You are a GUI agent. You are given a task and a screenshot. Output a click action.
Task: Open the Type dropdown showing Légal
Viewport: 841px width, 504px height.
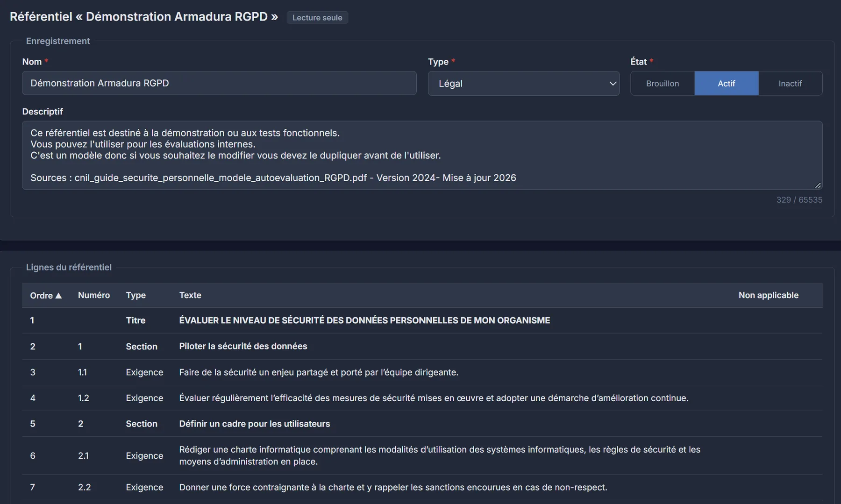pos(524,83)
